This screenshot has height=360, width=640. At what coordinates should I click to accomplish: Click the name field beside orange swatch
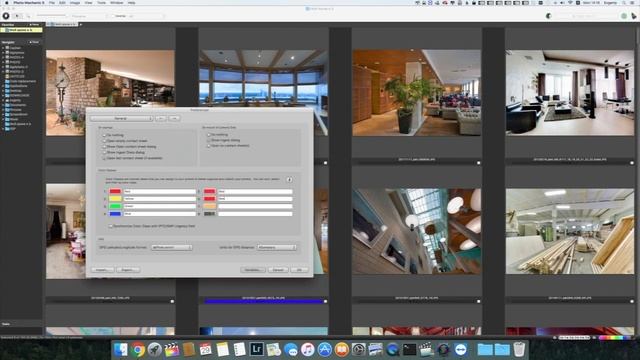[255, 206]
